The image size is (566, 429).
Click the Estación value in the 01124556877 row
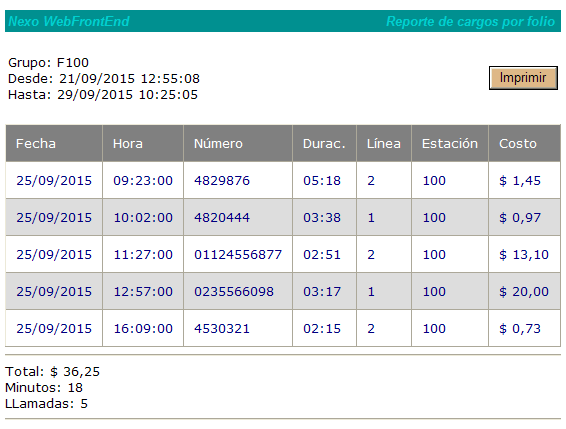point(450,254)
